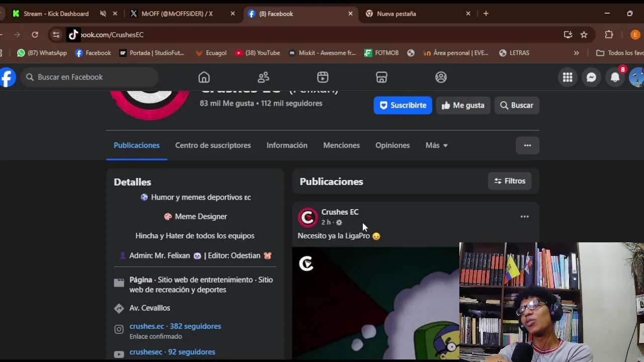
Task: Click the address bar URL
Action: 112,35
